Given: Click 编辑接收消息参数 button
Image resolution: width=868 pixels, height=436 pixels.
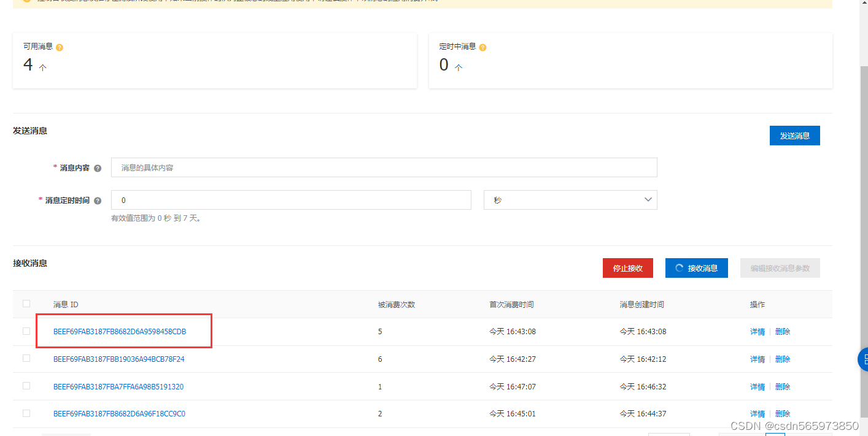Looking at the screenshot, I should coord(780,268).
